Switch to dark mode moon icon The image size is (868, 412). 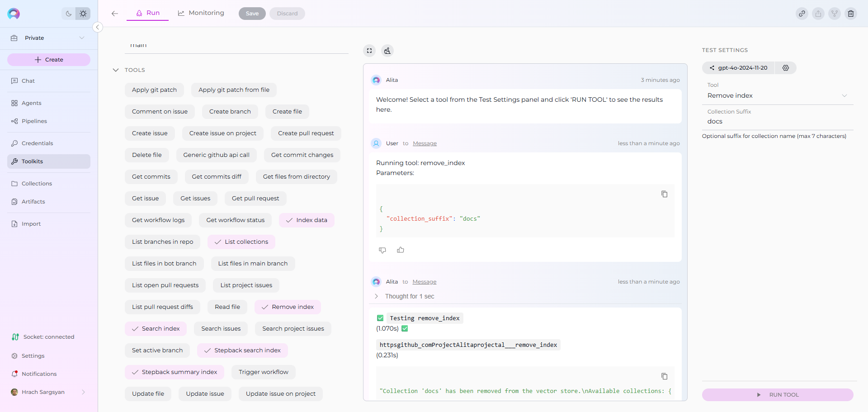[x=69, y=14]
